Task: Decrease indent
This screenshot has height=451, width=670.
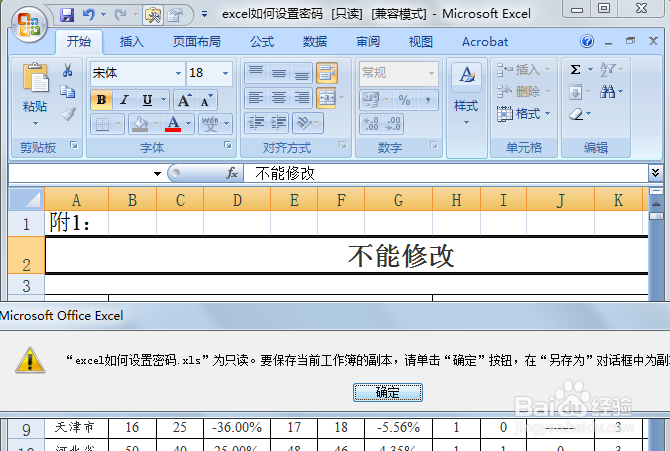Action: tap(256, 123)
